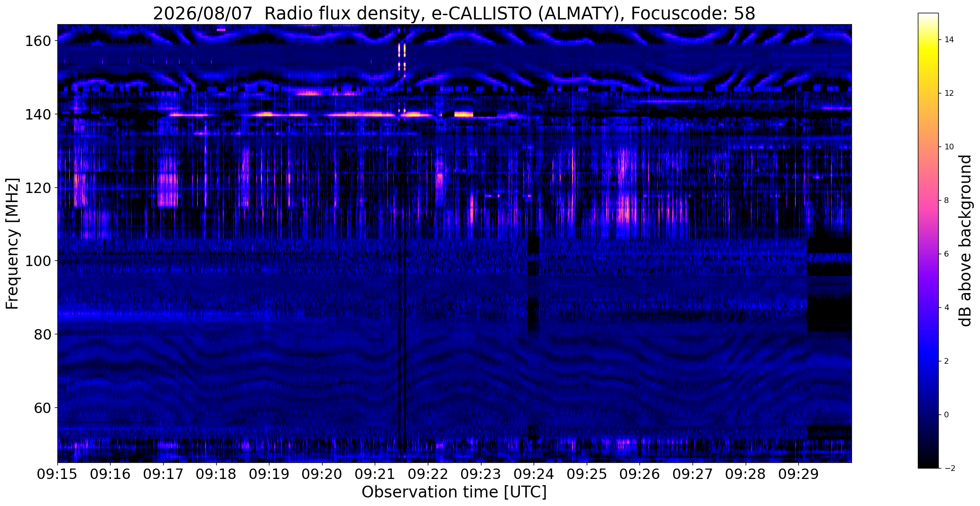Image resolution: width=980 pixels, height=506 pixels.
Task: Click the 09:18 time axis label
Action: [x=216, y=475]
